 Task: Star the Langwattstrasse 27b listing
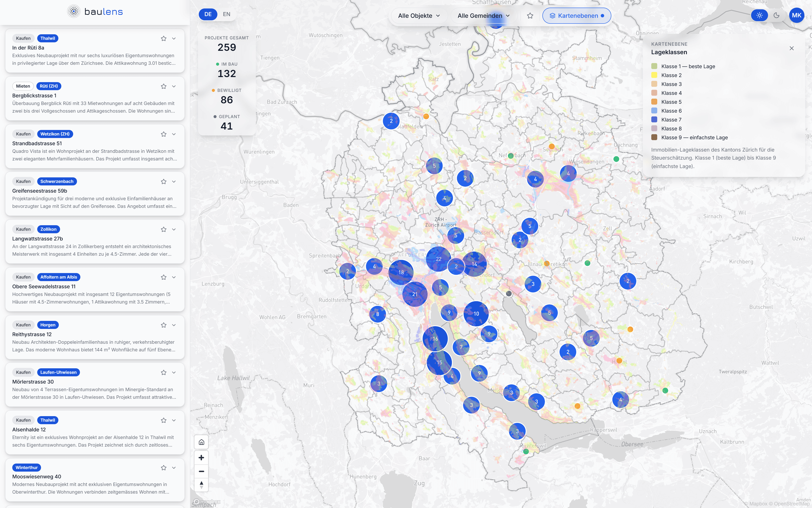pyautogui.click(x=163, y=229)
